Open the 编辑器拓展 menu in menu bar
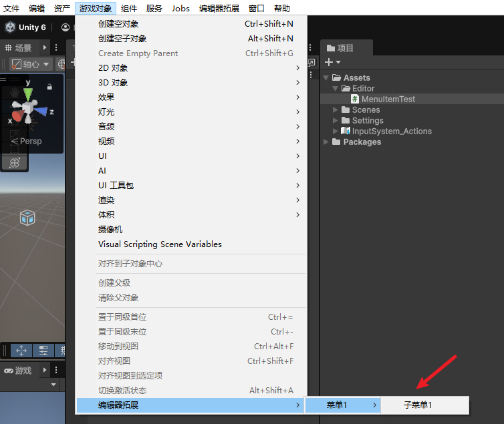This screenshot has width=504, height=424. point(219,8)
